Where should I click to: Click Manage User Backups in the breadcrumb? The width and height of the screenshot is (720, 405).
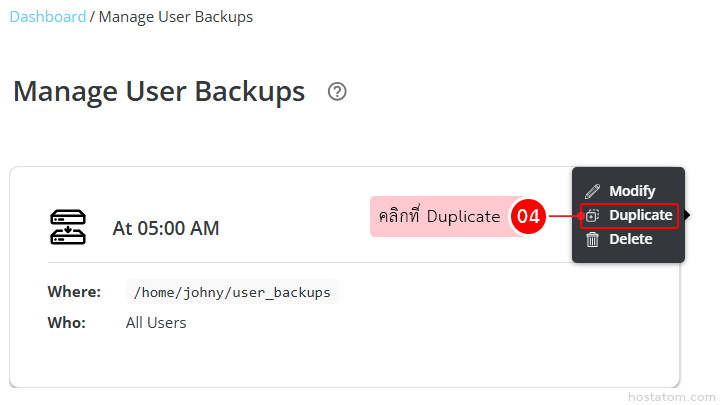tap(176, 17)
